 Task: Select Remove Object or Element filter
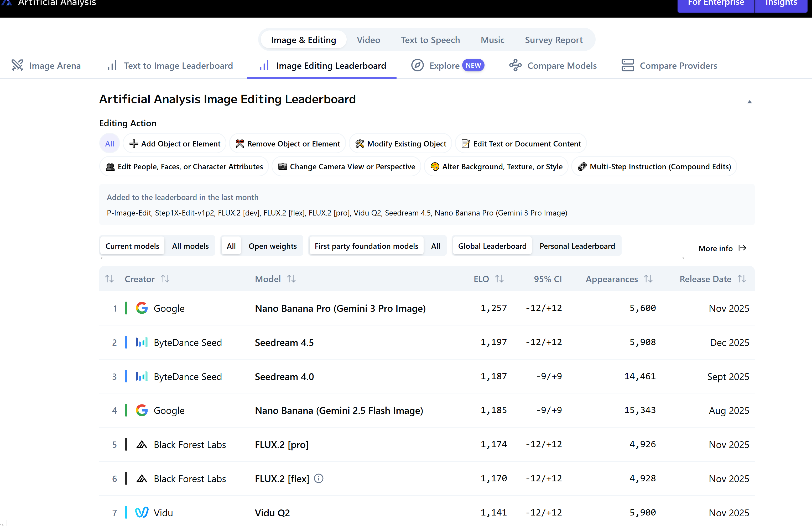288,144
